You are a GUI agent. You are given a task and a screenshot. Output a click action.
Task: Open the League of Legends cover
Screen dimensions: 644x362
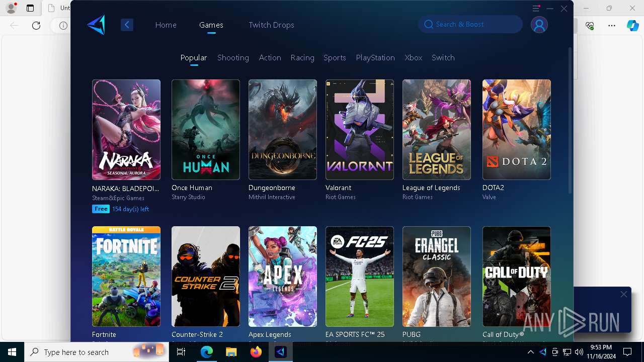coord(437,130)
